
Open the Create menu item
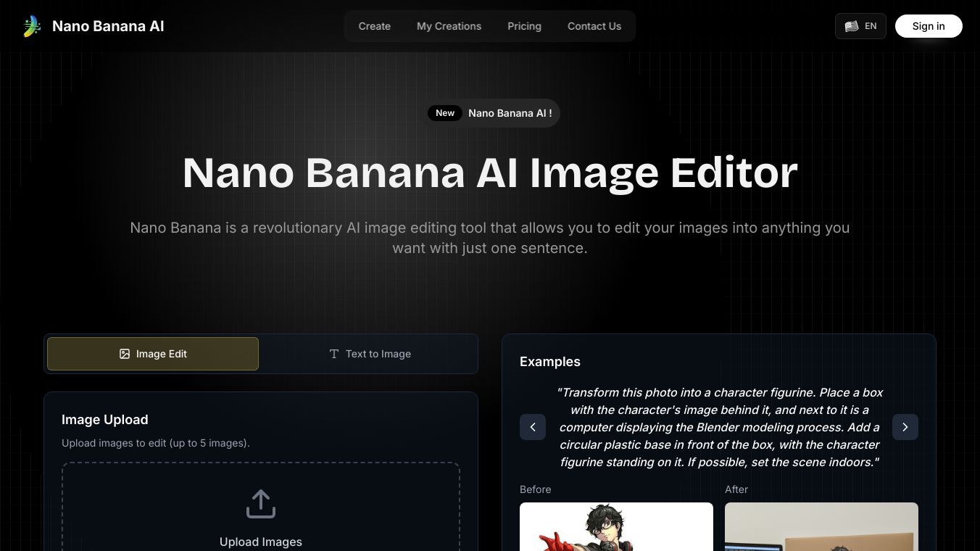click(375, 26)
